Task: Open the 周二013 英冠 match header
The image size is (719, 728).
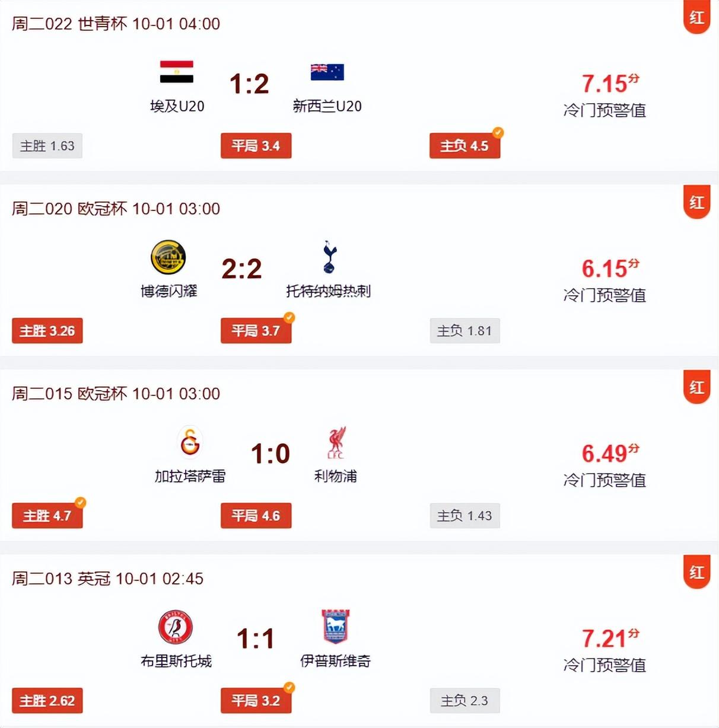Action: click(x=107, y=579)
